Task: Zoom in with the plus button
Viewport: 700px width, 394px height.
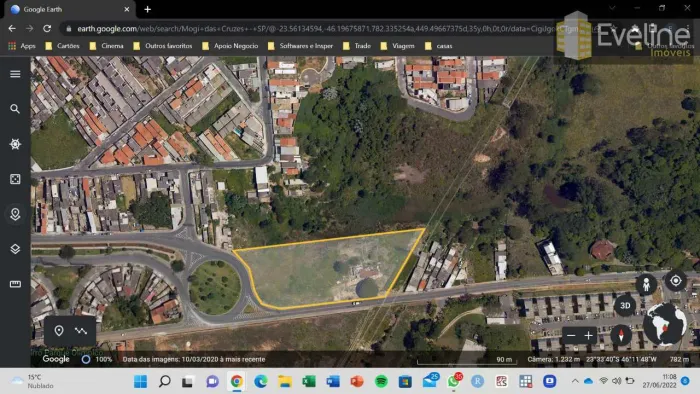Action: coord(588,336)
